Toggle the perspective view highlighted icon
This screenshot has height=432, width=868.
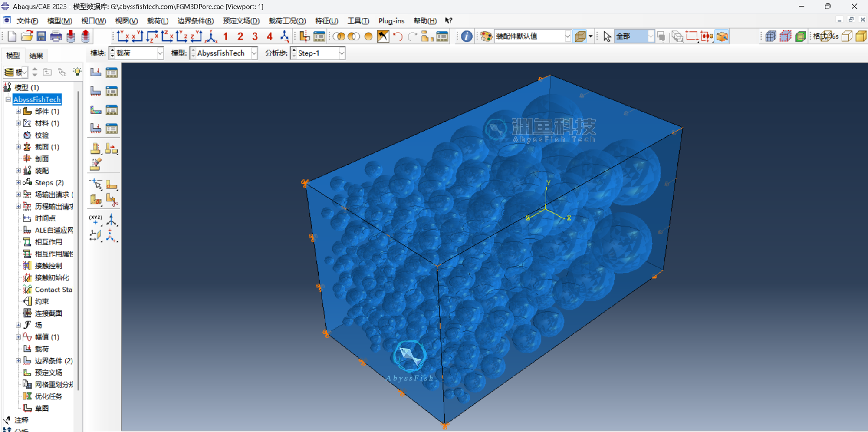722,36
